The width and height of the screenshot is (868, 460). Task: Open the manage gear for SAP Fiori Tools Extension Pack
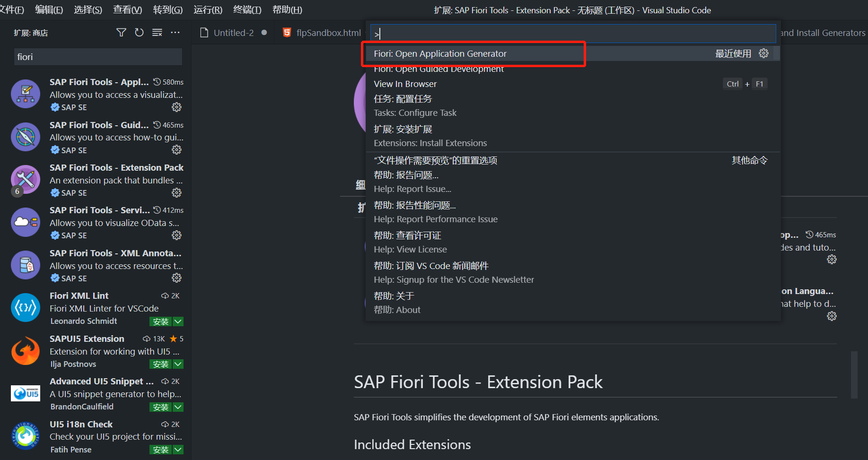pos(176,192)
